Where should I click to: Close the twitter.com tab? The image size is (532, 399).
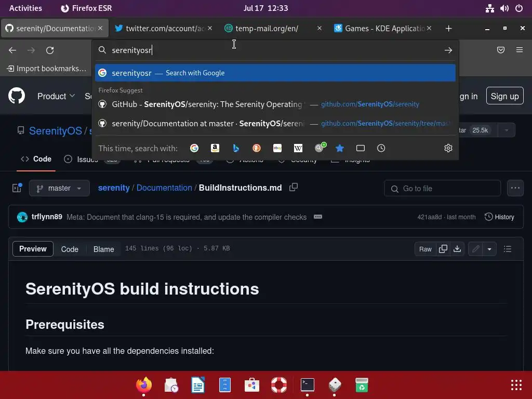(x=210, y=29)
